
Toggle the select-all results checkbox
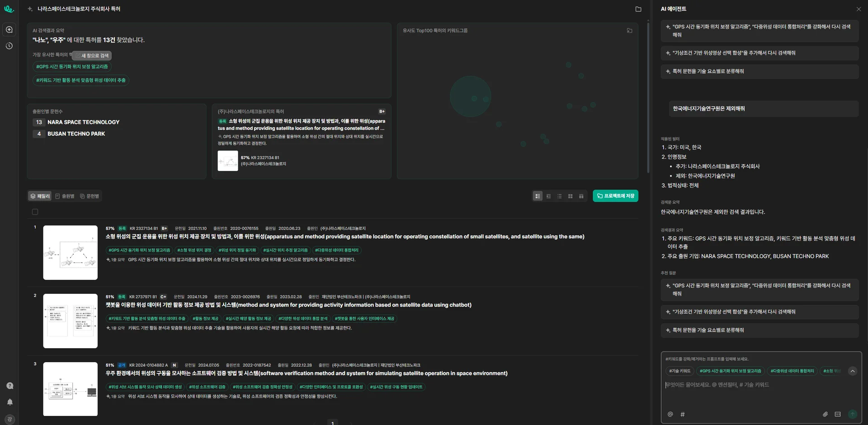point(35,212)
